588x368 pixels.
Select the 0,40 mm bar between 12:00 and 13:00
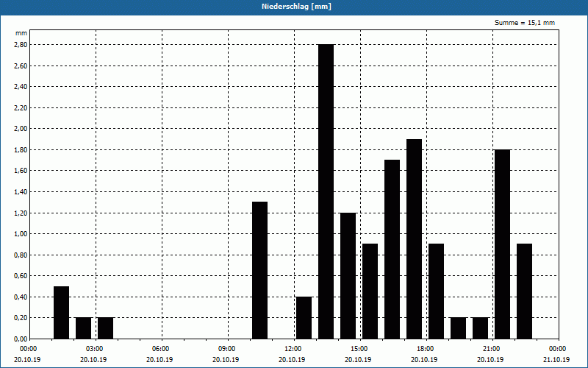(x=304, y=318)
